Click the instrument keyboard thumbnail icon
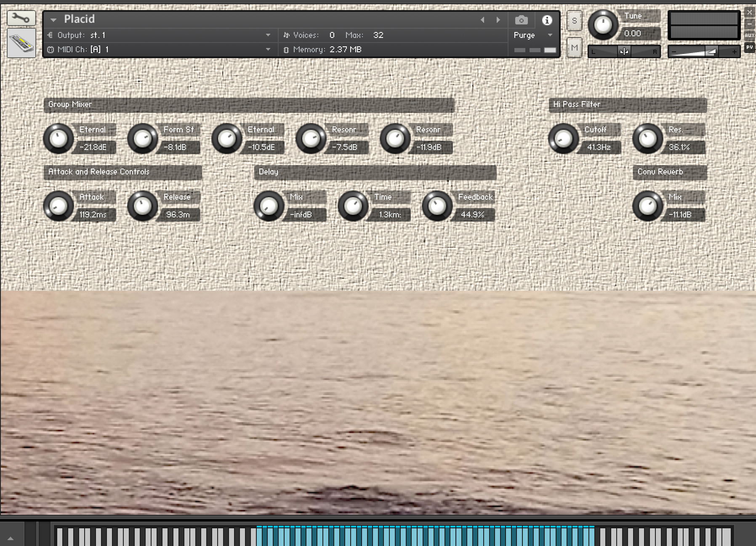Viewport: 756px width, 546px height. (21, 43)
